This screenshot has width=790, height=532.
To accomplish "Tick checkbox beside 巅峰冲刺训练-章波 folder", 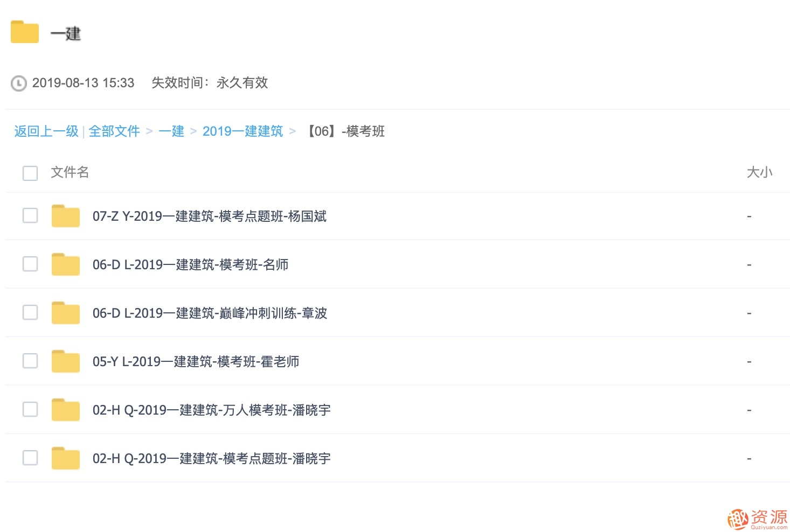I will 30,312.
